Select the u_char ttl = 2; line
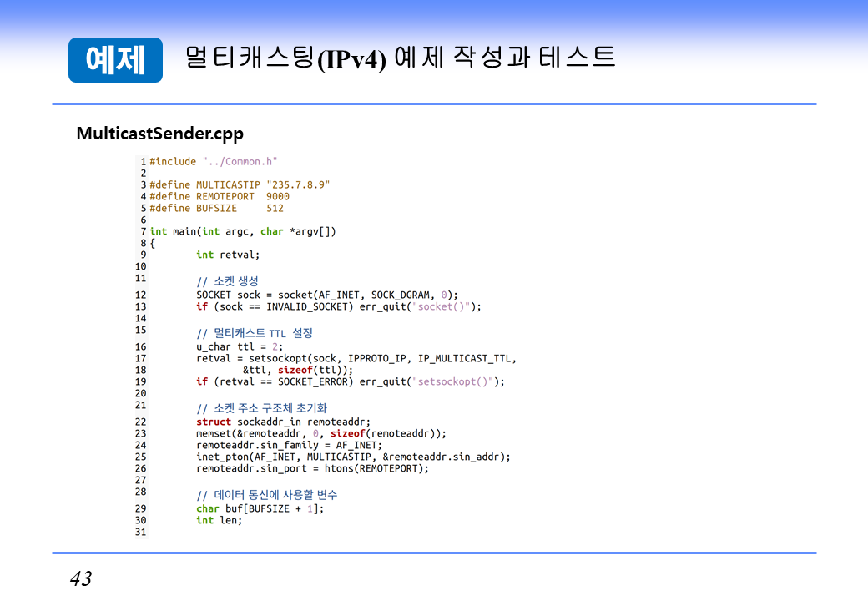The height and width of the screenshot is (601, 868). click(240, 347)
